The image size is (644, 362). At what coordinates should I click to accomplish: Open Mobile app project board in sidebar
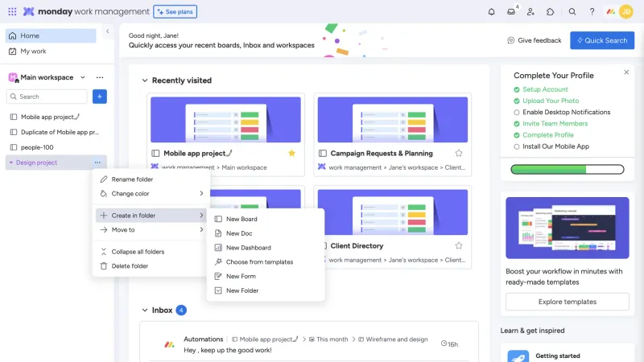pos(56,117)
